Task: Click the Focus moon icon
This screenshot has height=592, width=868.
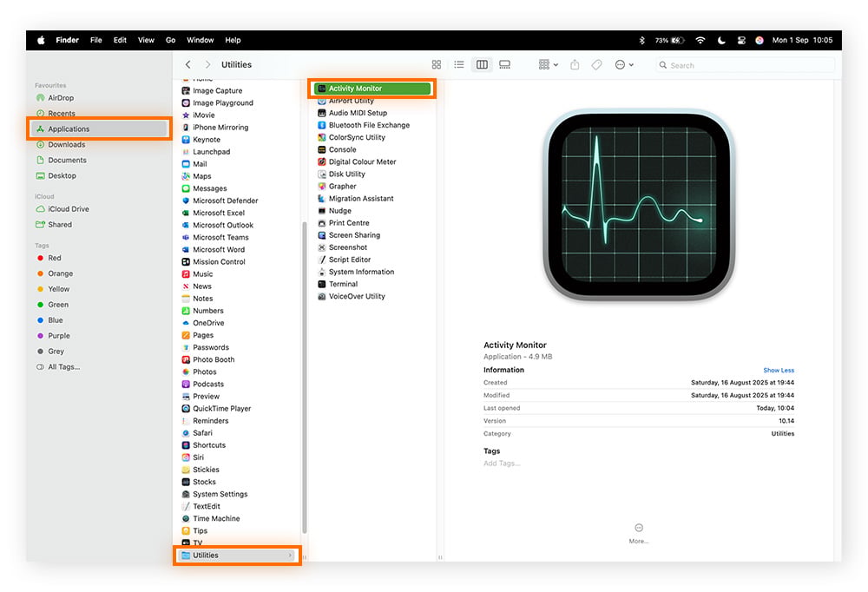Action: click(x=721, y=40)
